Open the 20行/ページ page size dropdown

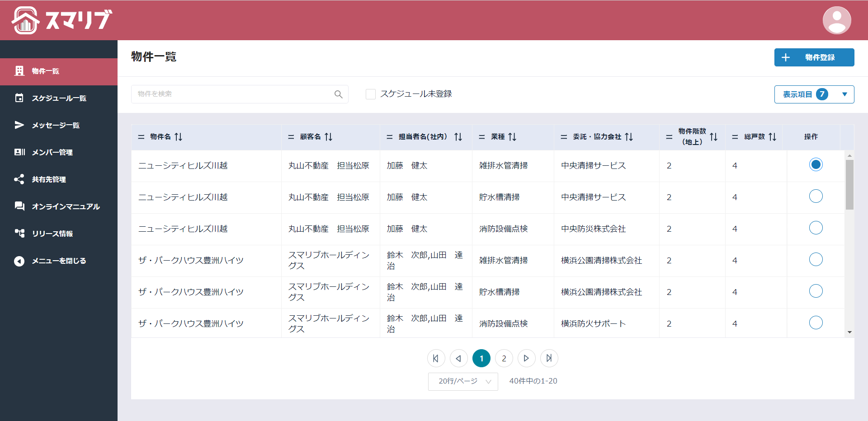tap(463, 381)
